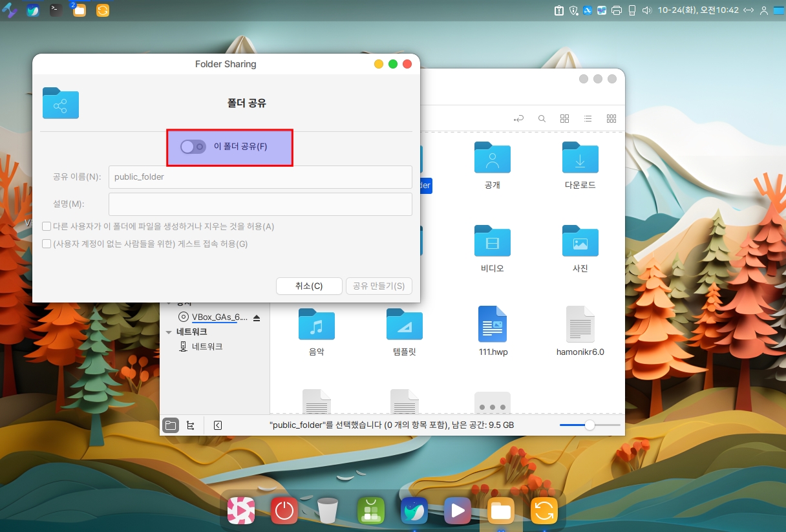786x532 pixels.
Task: Enable the guest access (게스트 접속 허용) checkbox
Action: click(47, 244)
